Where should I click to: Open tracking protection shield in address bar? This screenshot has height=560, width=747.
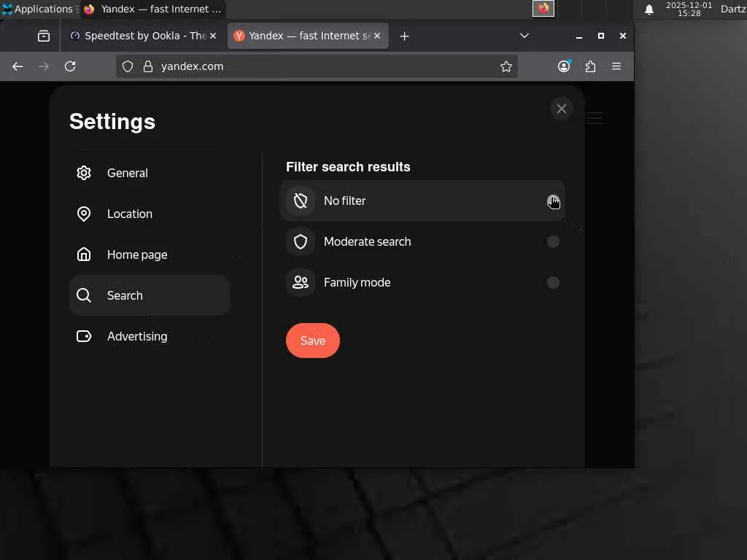[x=128, y=66]
